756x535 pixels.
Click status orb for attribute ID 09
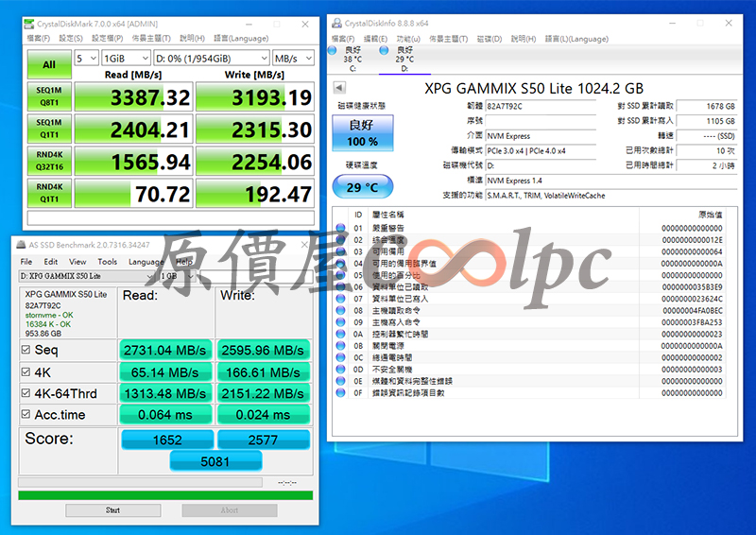pyautogui.click(x=340, y=321)
